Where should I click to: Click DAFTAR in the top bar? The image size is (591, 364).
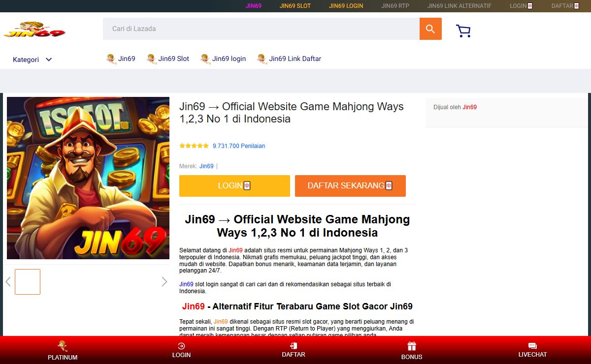(565, 6)
